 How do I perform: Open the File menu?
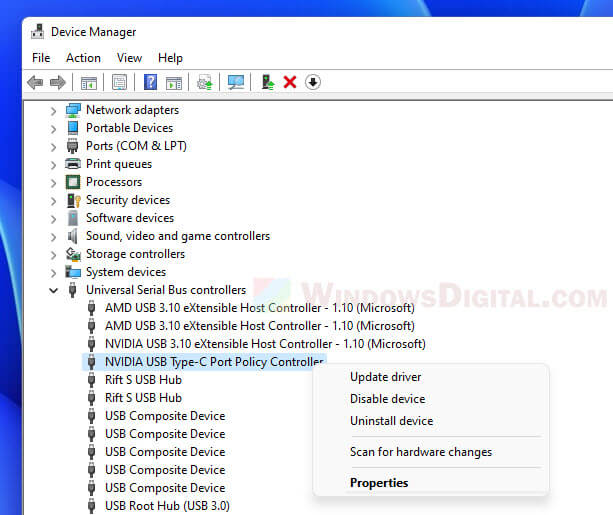(41, 58)
